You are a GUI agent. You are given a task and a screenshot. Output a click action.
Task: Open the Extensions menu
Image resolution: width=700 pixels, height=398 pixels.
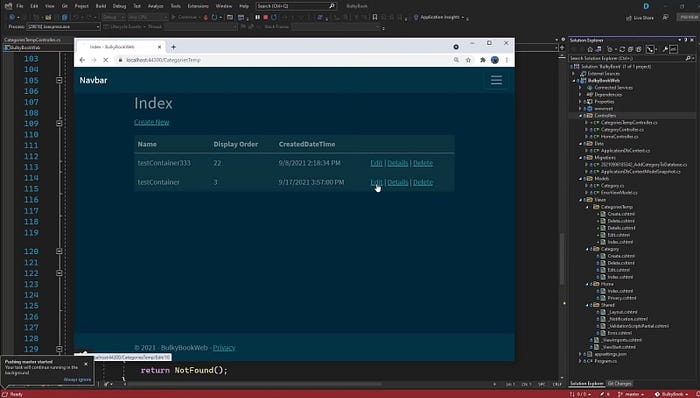pyautogui.click(x=198, y=6)
